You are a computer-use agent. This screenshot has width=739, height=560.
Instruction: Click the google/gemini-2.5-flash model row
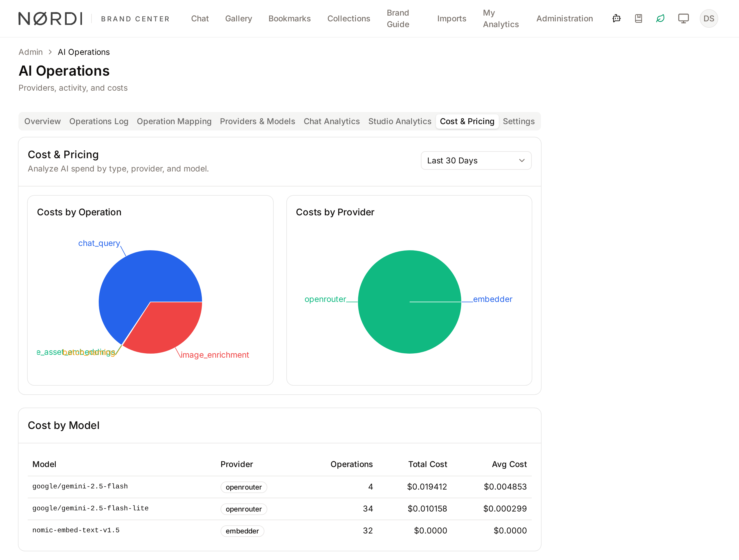click(x=280, y=487)
